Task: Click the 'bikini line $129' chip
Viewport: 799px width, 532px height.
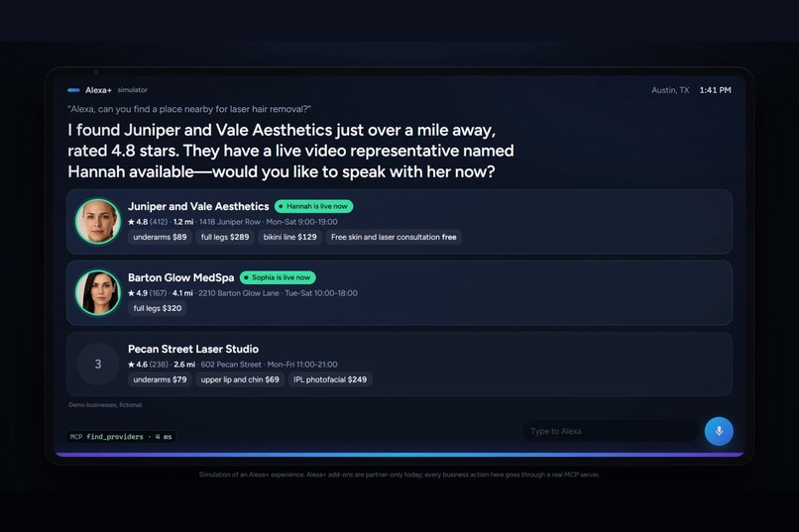Action: click(x=289, y=237)
